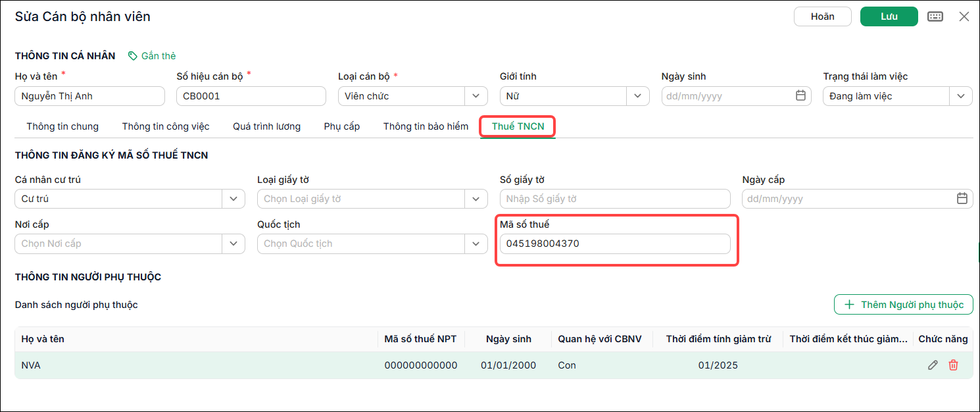Select the Thuế TNCN tab
The width and height of the screenshot is (980, 412).
coord(518,126)
